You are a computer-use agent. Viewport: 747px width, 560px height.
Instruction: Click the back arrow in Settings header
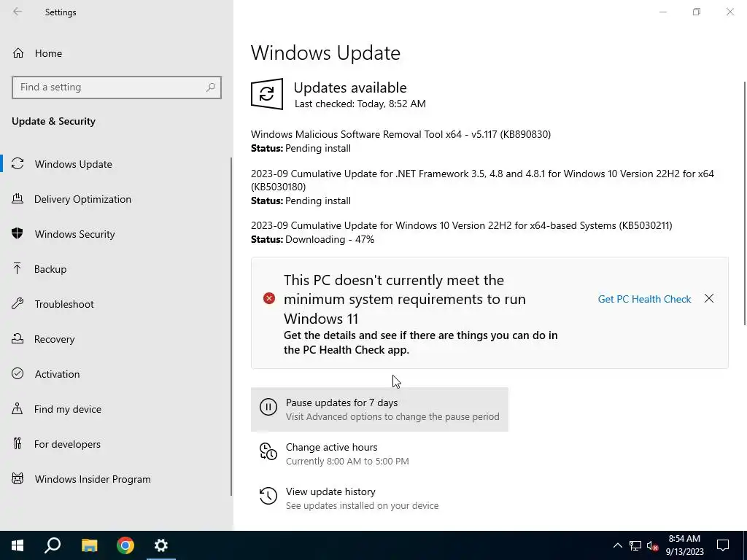[x=18, y=12]
